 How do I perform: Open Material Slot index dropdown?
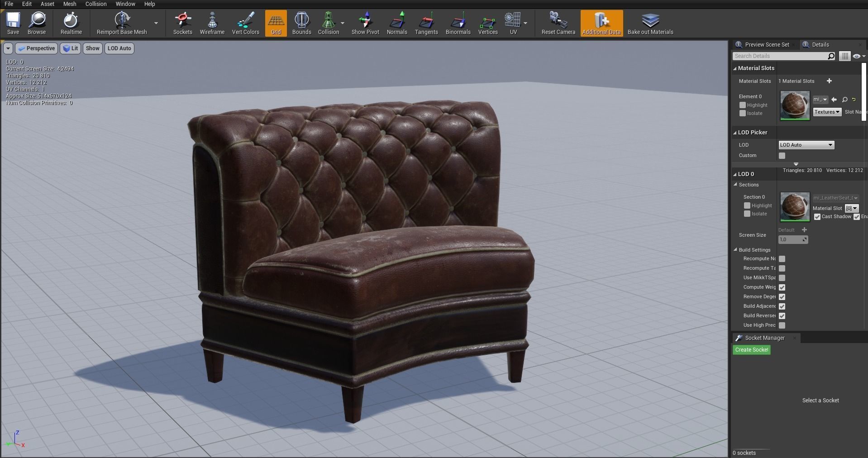(x=852, y=208)
